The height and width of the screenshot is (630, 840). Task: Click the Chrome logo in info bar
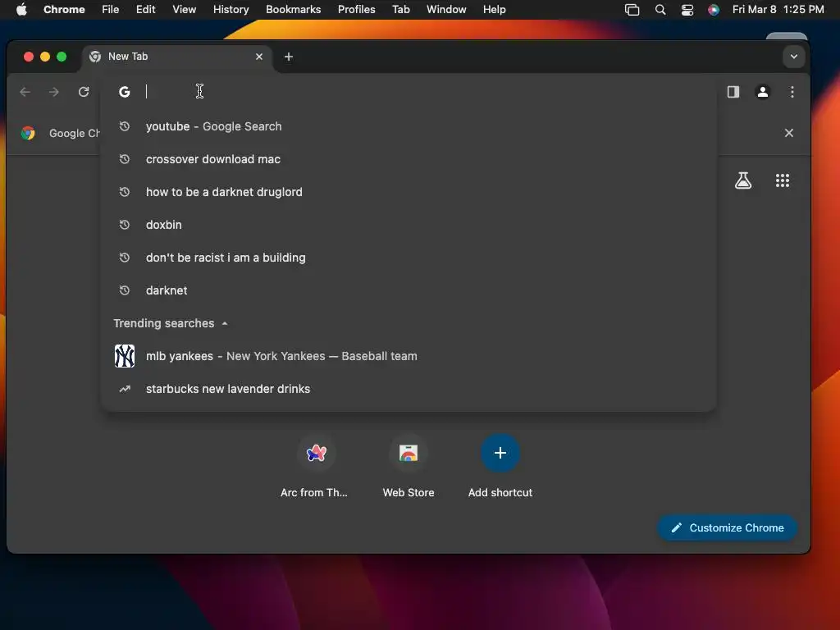28,133
